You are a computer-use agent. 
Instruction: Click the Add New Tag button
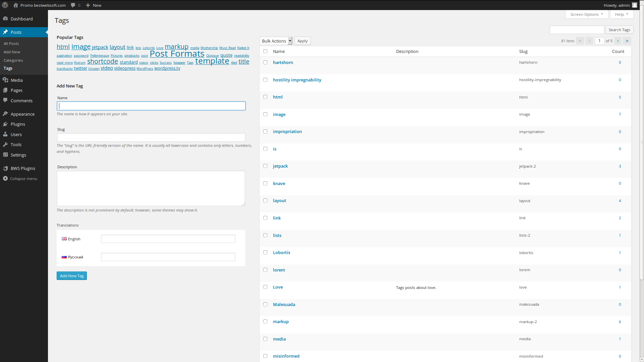[72, 276]
